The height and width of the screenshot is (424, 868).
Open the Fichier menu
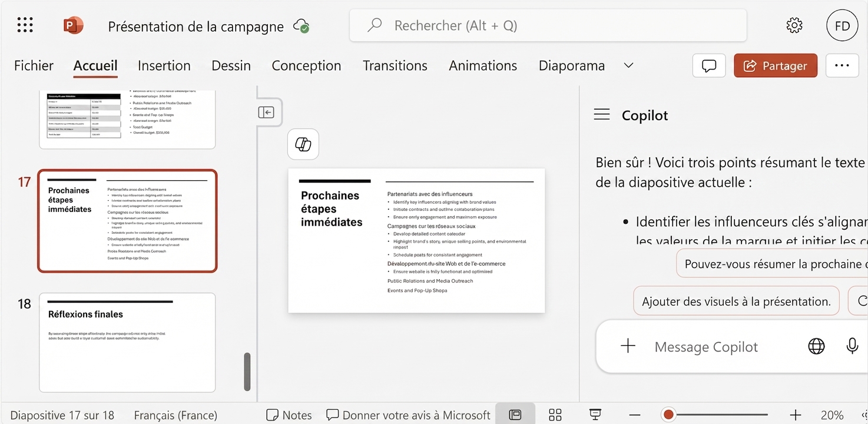pyautogui.click(x=34, y=65)
